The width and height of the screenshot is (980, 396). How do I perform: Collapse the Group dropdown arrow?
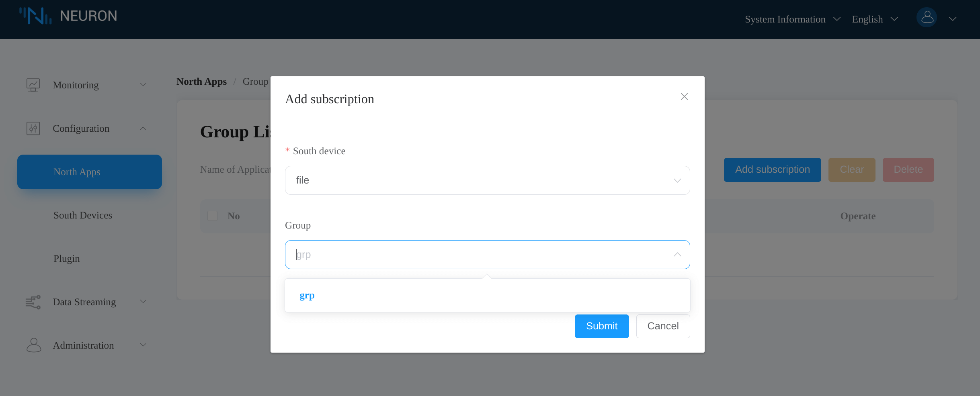[x=677, y=255]
